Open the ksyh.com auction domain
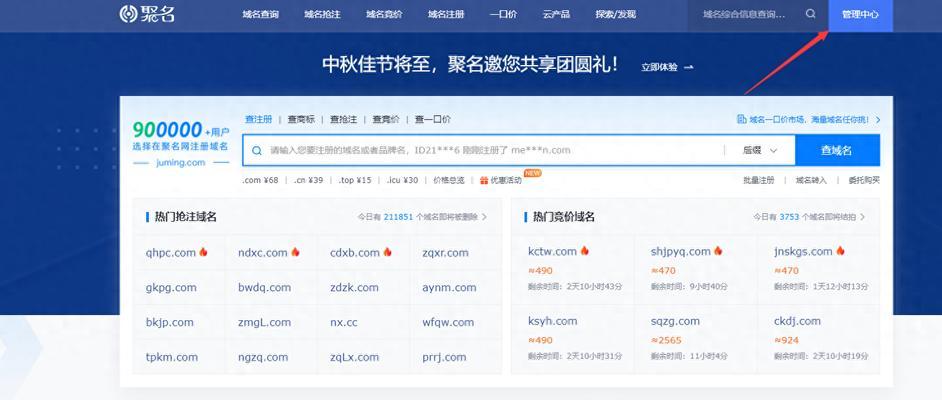This screenshot has width=942, height=400. pyautogui.click(x=553, y=321)
